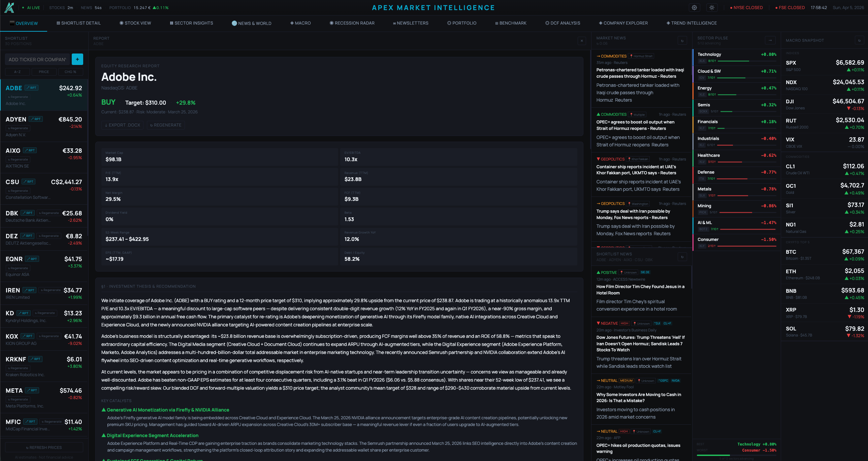This screenshot has width=868, height=461.
Task: Switch shortlist sorting to PRICE
Action: click(x=44, y=71)
